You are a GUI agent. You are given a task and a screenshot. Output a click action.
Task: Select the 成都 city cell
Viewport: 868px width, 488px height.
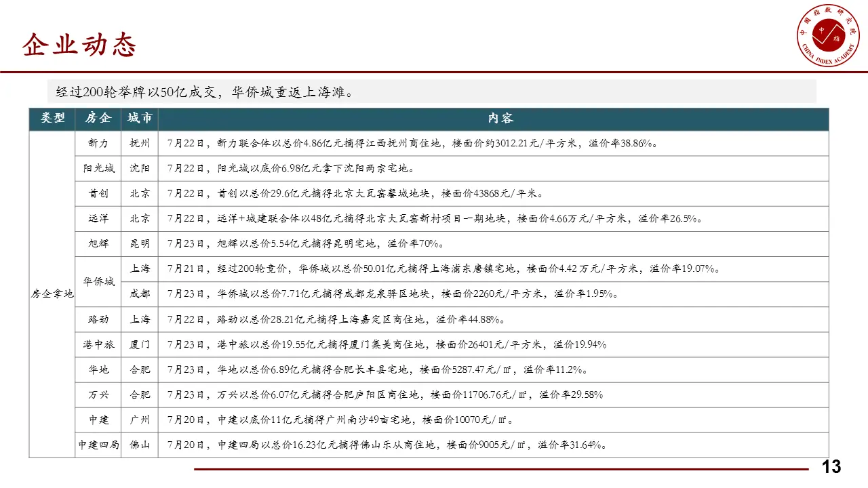coord(140,294)
